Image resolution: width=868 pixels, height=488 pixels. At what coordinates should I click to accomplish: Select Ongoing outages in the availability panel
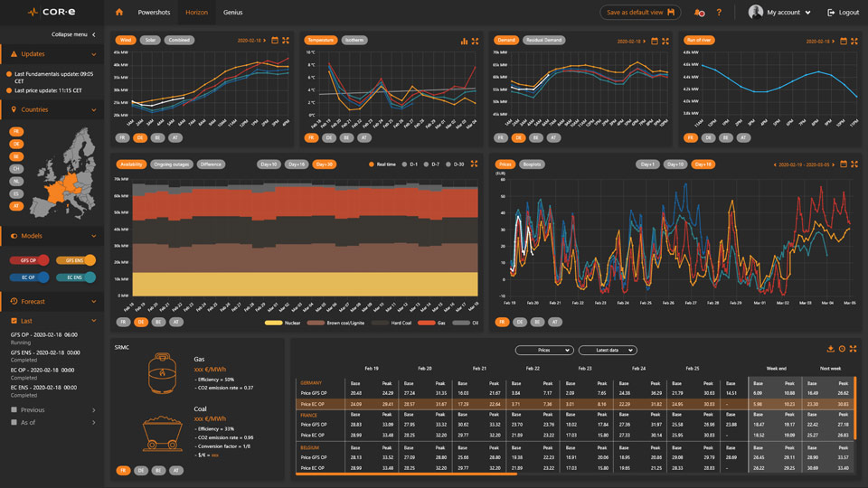[x=170, y=164]
